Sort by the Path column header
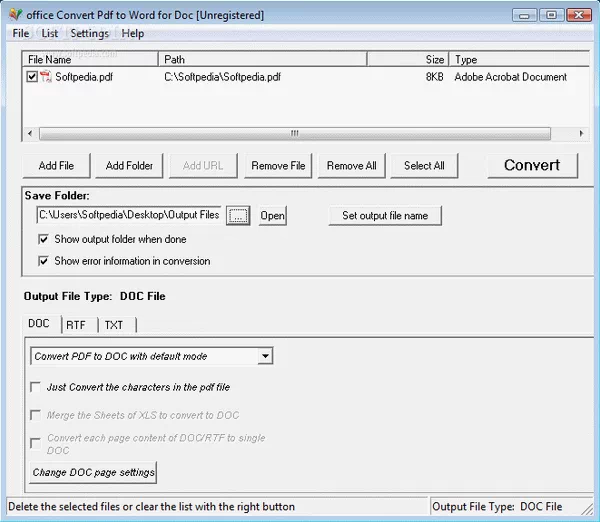Viewport: 600px width, 522px height. coord(262,59)
